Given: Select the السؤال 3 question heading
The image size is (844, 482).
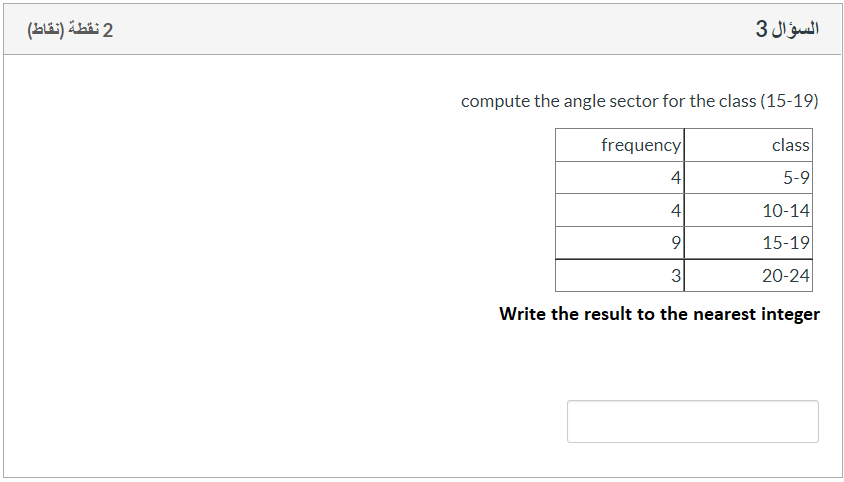Looking at the screenshot, I should pyautogui.click(x=787, y=29).
